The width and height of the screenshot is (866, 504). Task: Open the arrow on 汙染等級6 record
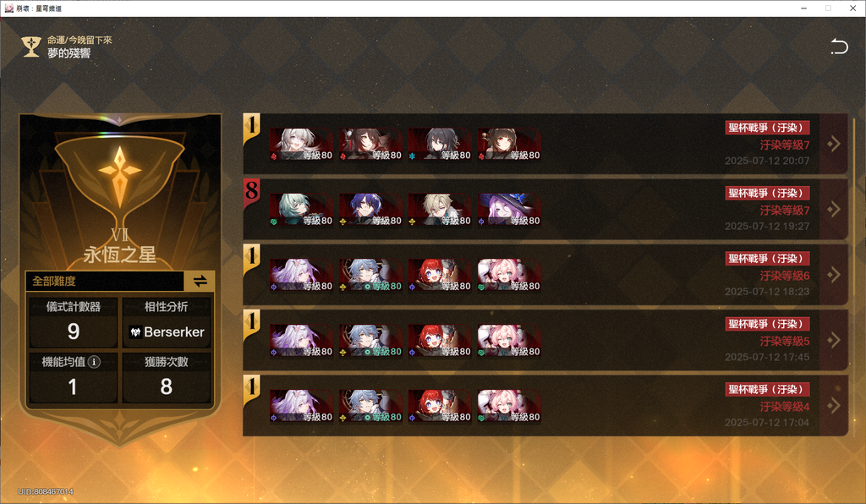(x=833, y=274)
